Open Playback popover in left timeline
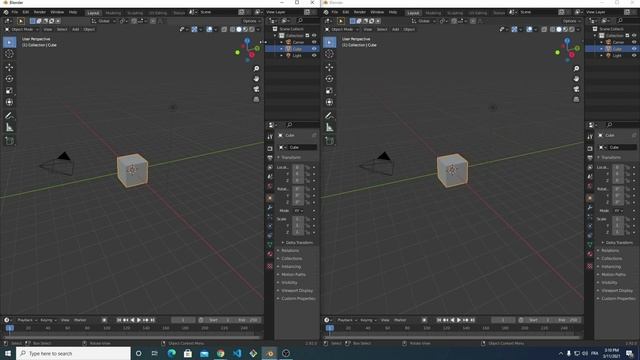This screenshot has height=360, width=640. point(27,320)
